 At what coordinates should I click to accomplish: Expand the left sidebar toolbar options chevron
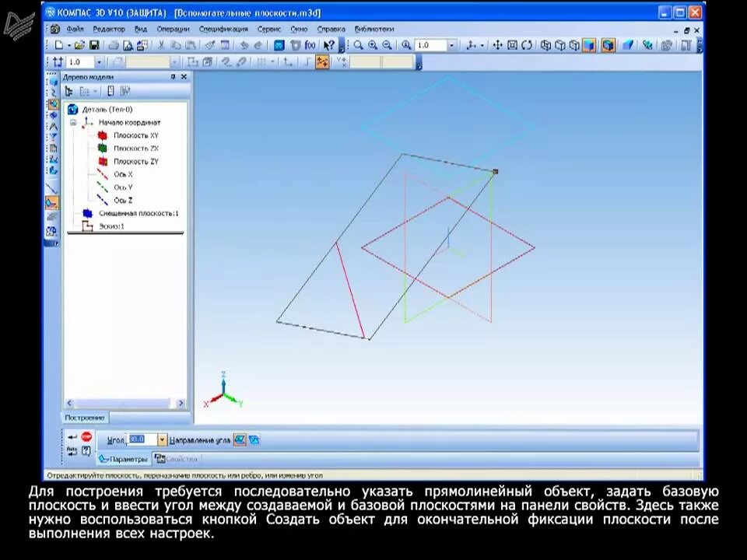[54, 243]
